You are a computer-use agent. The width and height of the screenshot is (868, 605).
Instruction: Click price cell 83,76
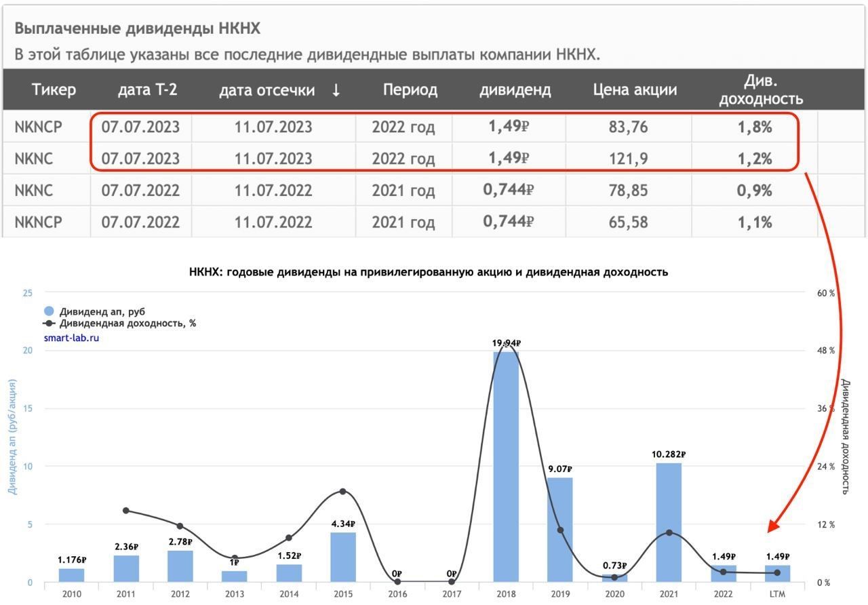pyautogui.click(x=629, y=127)
